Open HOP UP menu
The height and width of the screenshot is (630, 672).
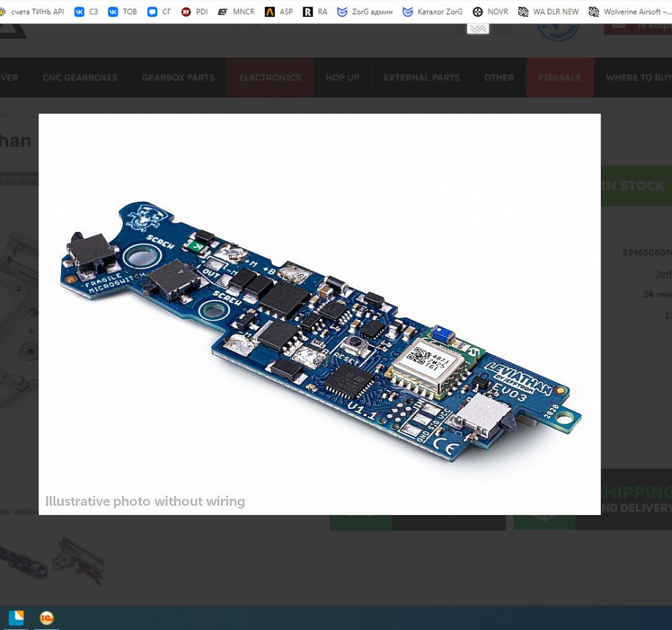pyautogui.click(x=343, y=77)
